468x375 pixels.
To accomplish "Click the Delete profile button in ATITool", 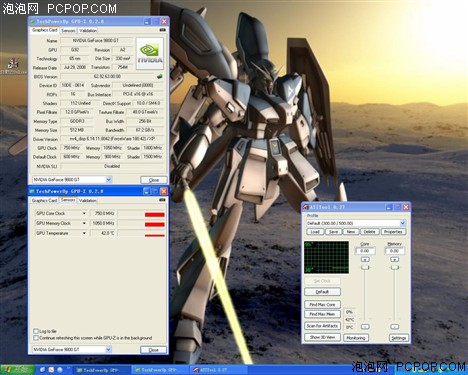I will tap(369, 232).
